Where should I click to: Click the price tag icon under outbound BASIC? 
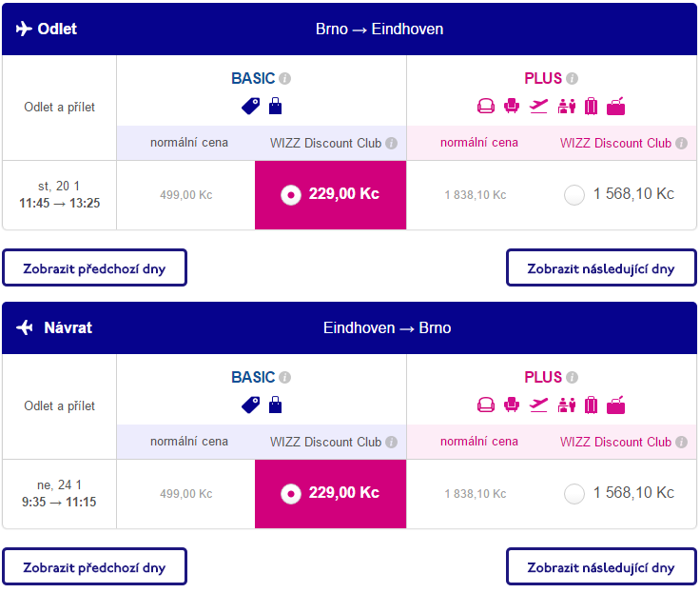point(250,107)
